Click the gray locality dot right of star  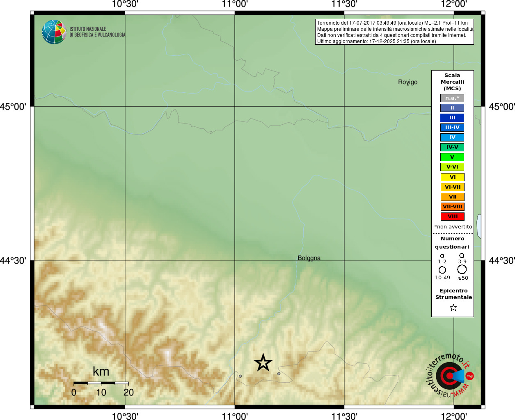[279, 374]
